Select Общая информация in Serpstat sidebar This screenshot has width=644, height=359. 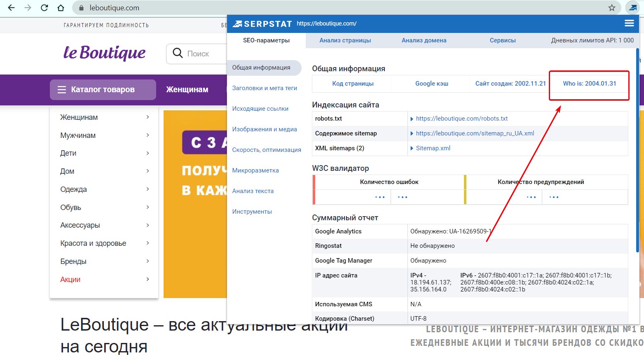point(264,68)
